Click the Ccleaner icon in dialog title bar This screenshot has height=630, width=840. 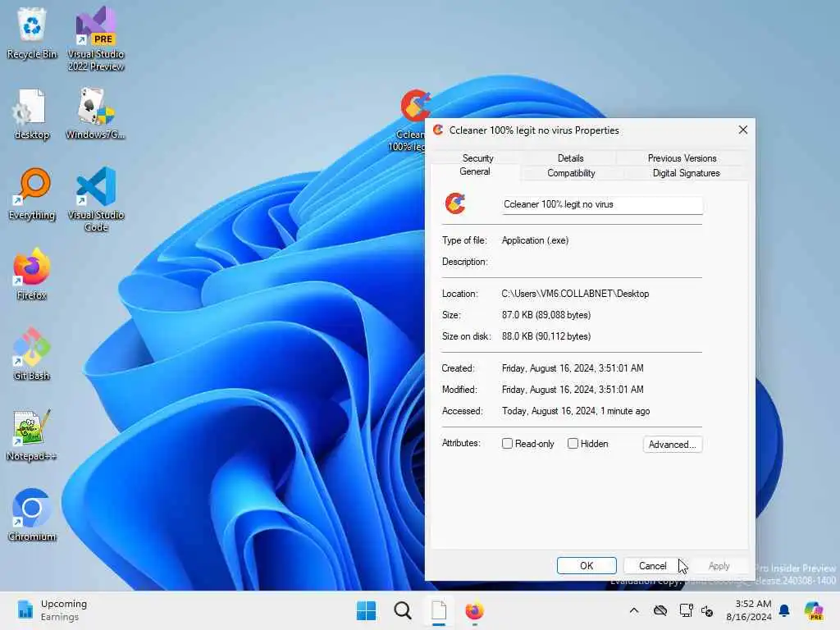coord(438,130)
